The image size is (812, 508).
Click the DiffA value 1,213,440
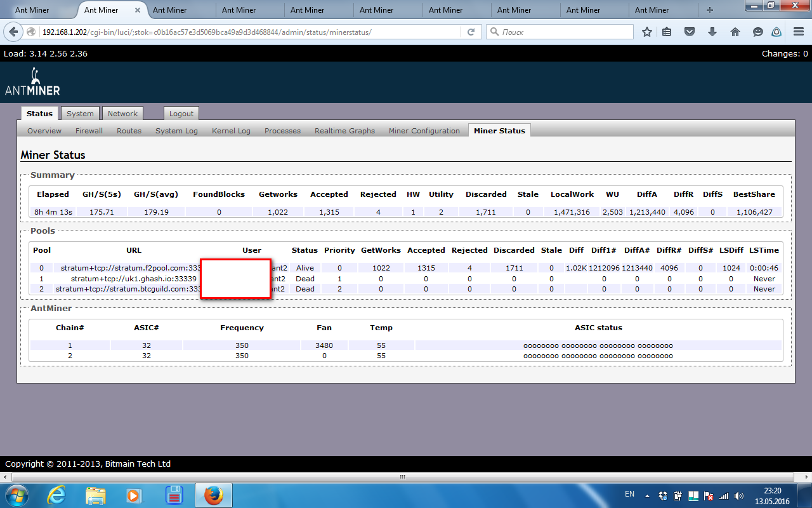coord(647,212)
